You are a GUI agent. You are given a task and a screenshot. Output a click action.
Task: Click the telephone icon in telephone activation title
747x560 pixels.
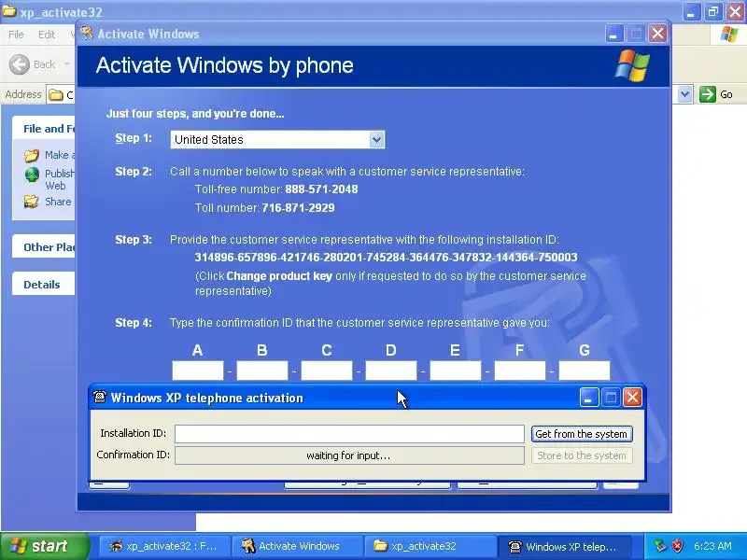point(100,397)
